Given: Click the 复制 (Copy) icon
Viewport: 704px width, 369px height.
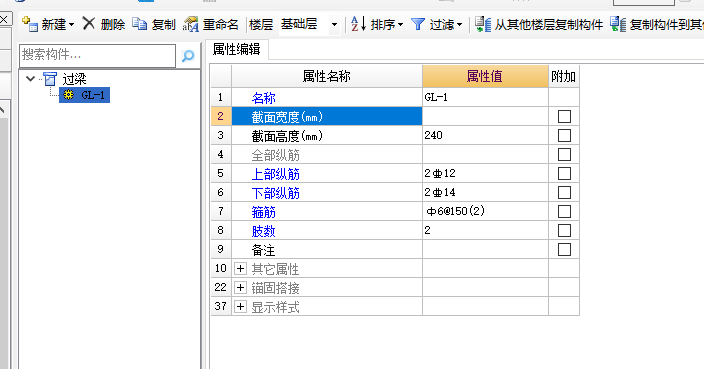Looking at the screenshot, I should coord(140,24).
